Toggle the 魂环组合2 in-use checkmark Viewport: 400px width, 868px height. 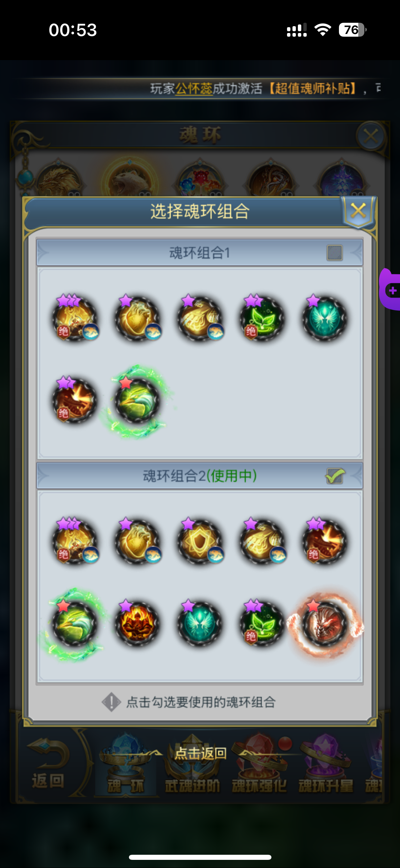click(x=335, y=475)
